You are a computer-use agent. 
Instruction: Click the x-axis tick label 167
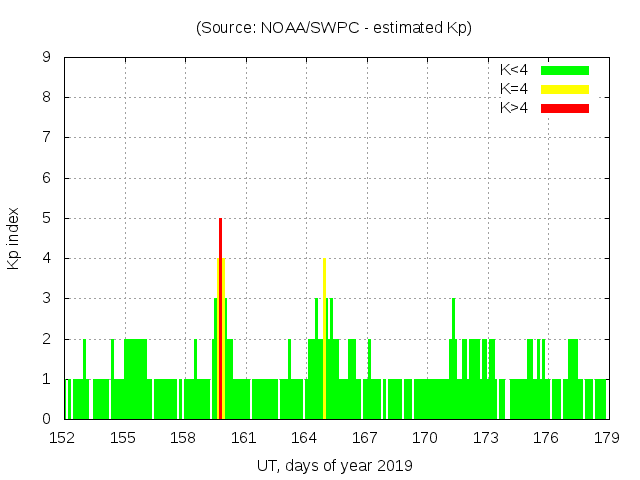[365, 438]
